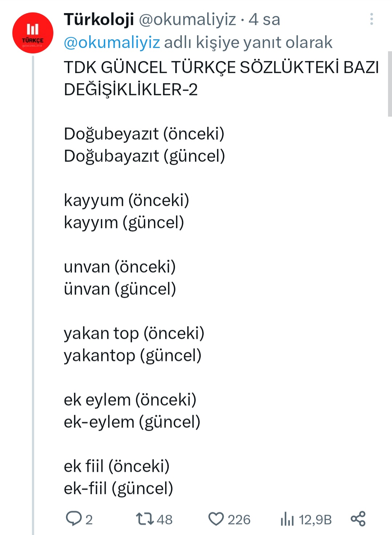
Task: Click the reply count "2"
Action: (89, 520)
